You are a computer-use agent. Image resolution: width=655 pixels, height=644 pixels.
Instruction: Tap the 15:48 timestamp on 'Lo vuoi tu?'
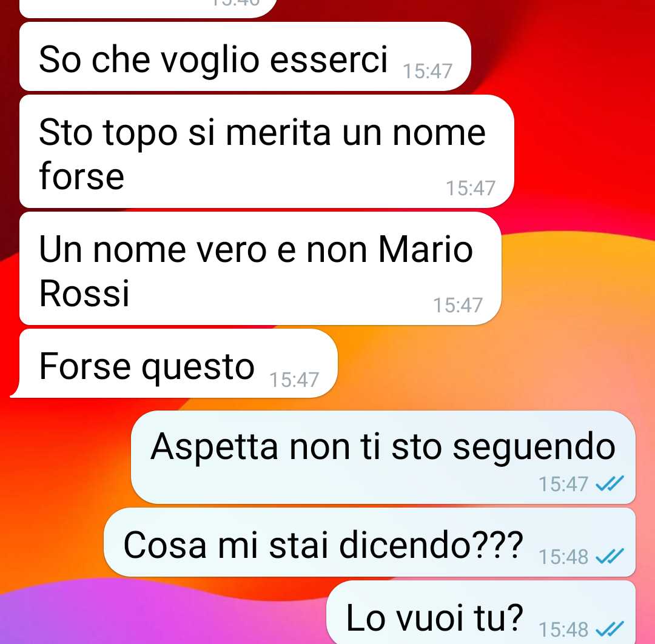click(x=563, y=629)
